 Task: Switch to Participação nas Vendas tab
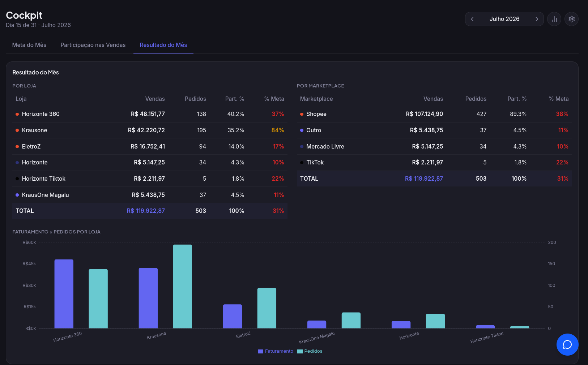click(x=93, y=45)
